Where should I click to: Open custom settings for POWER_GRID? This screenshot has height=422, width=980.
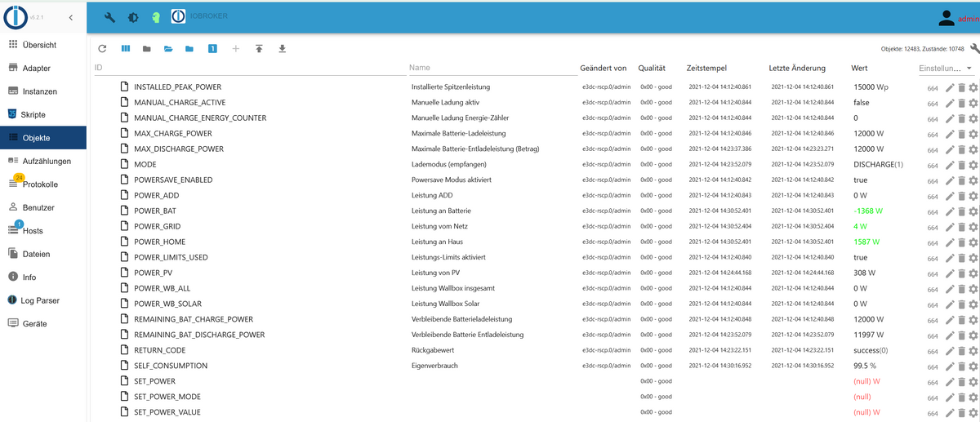pos(973,227)
